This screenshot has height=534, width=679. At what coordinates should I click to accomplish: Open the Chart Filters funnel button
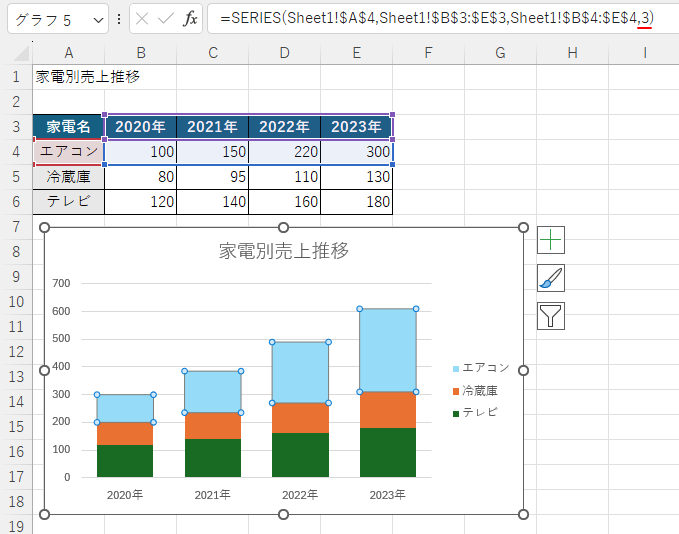point(551,316)
